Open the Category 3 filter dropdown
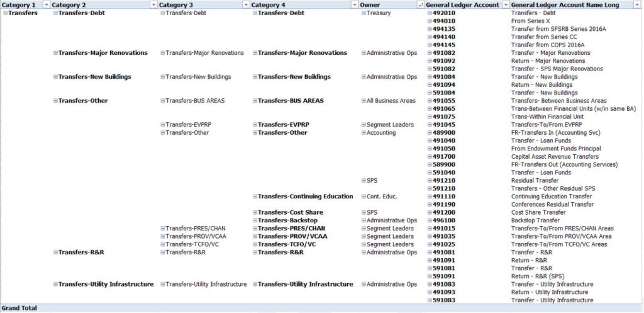 [x=245, y=5]
